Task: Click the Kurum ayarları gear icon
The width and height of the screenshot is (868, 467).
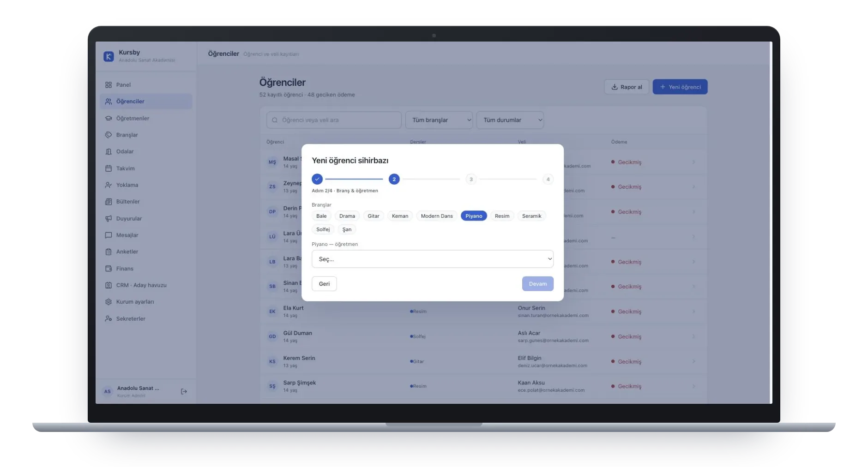Action: (108, 302)
